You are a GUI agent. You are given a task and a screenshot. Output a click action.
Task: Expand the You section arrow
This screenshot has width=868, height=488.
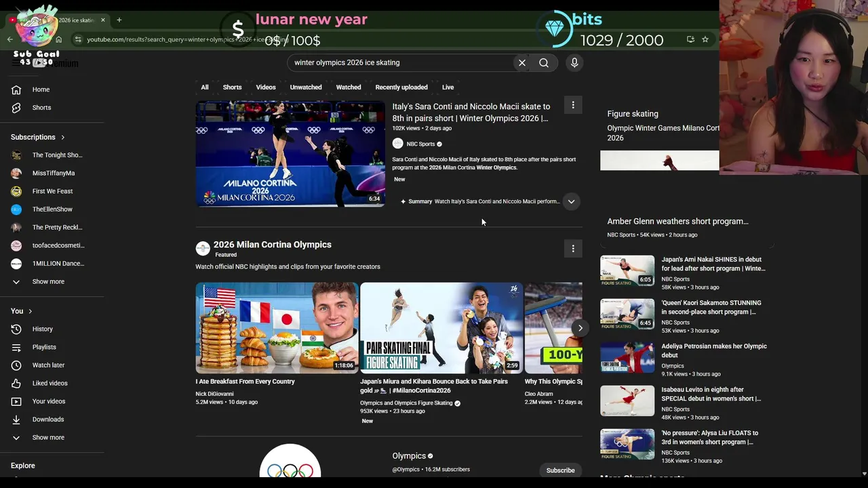click(x=30, y=311)
